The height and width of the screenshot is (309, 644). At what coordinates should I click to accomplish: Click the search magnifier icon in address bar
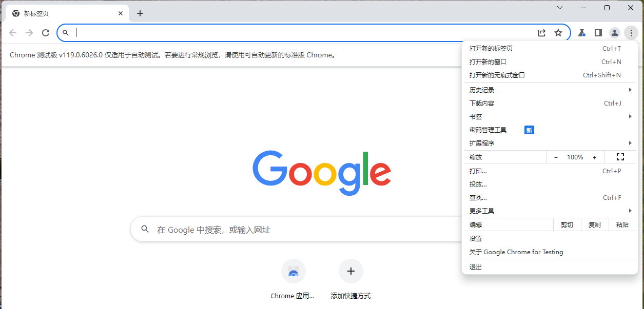pos(66,33)
